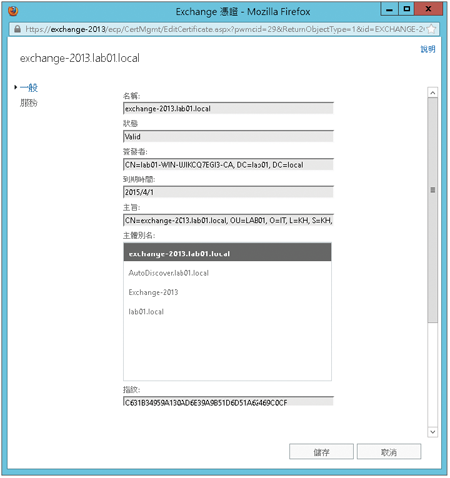Cancel with the 取消 button
The width and height of the screenshot is (450, 478).
(389, 452)
